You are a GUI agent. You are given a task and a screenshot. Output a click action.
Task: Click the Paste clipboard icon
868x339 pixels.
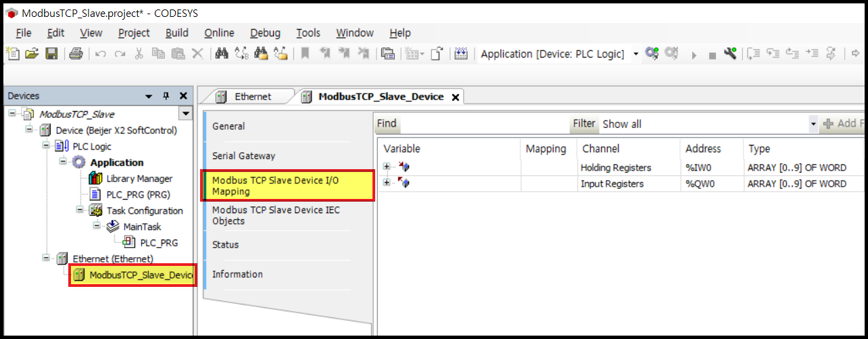(x=178, y=54)
